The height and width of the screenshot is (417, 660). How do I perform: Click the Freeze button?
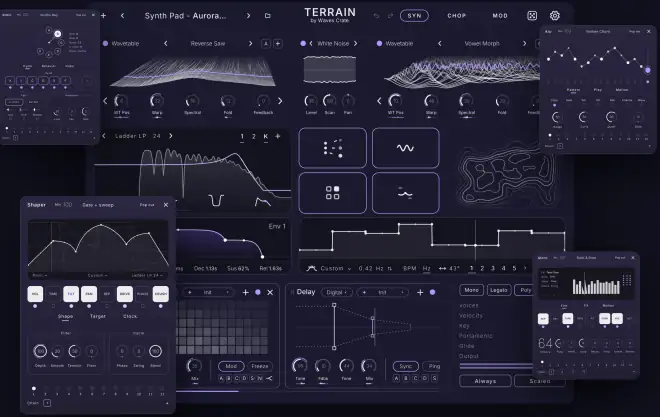(x=260, y=366)
